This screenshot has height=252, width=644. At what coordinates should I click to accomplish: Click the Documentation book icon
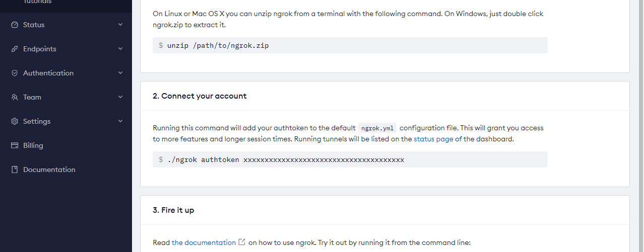[15, 170]
